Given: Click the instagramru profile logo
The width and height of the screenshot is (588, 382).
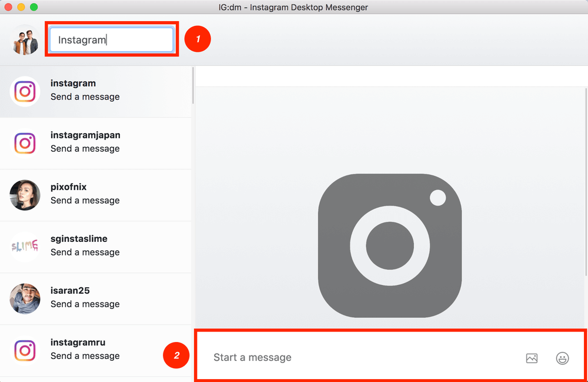Looking at the screenshot, I should pos(25,350).
